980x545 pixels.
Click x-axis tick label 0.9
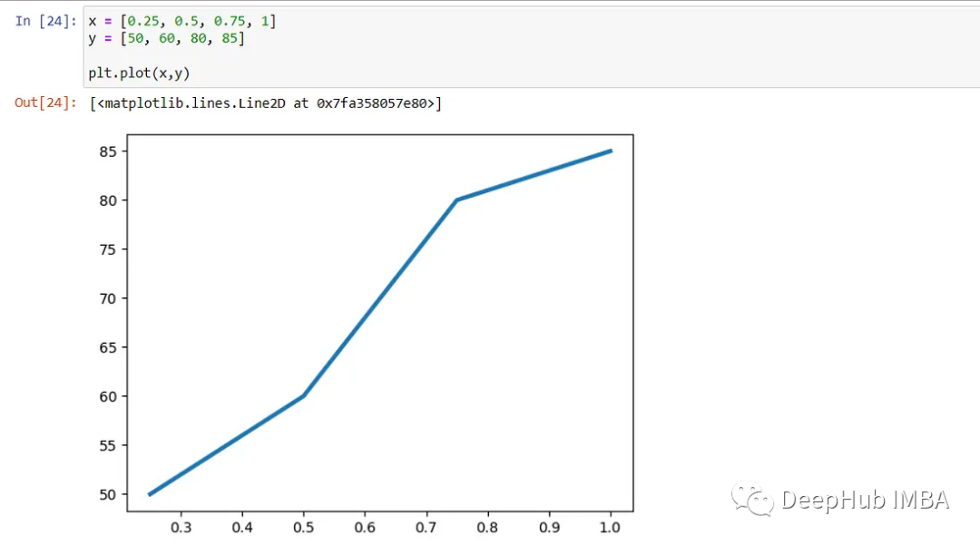tap(549, 528)
